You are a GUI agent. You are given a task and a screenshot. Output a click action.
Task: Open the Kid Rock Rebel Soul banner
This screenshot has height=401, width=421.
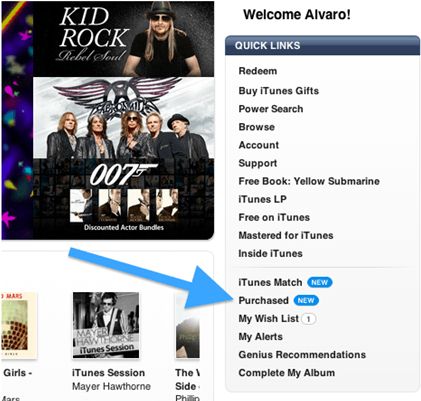(124, 39)
